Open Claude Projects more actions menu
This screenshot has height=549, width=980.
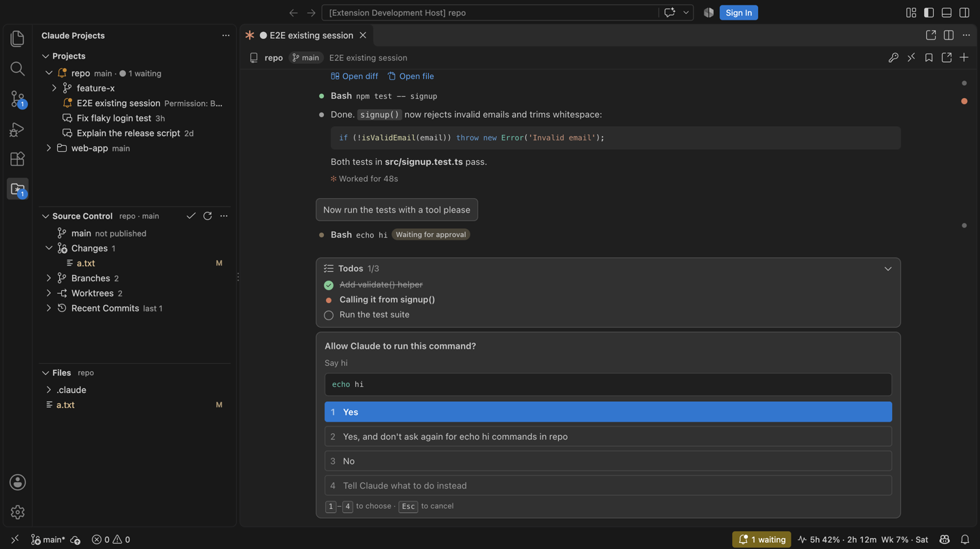pyautogui.click(x=226, y=35)
